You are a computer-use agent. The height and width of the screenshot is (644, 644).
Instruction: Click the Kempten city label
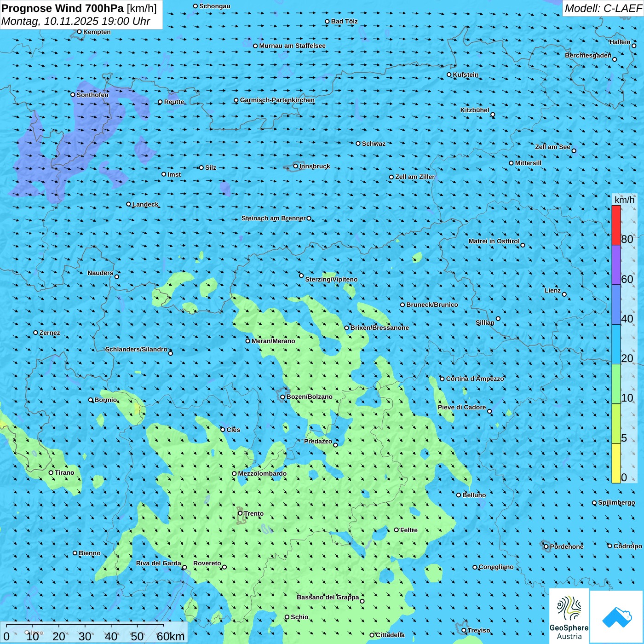point(97,32)
